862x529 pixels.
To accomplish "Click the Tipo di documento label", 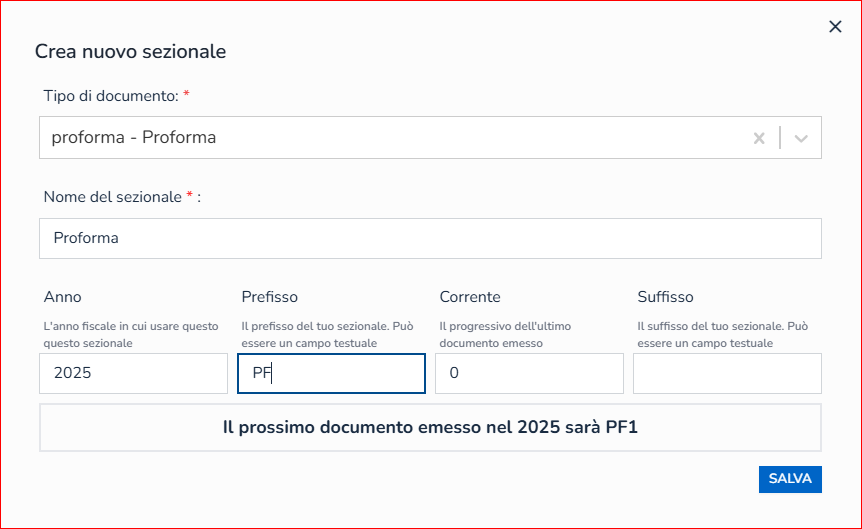I will click(111, 96).
